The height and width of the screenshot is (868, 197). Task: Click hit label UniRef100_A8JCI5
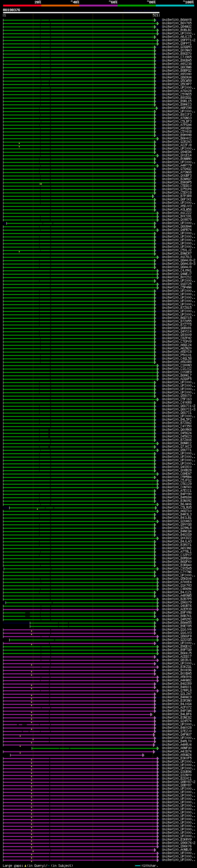click(177, 37)
